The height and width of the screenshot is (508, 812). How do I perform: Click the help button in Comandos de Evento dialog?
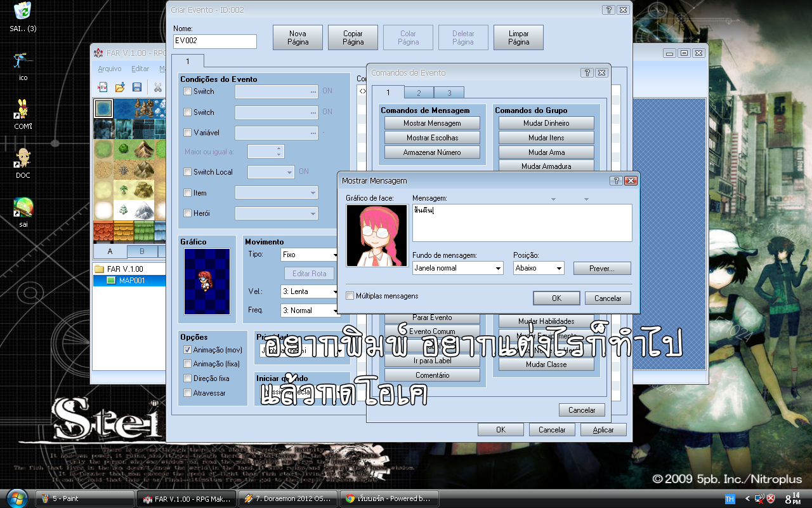pyautogui.click(x=588, y=73)
